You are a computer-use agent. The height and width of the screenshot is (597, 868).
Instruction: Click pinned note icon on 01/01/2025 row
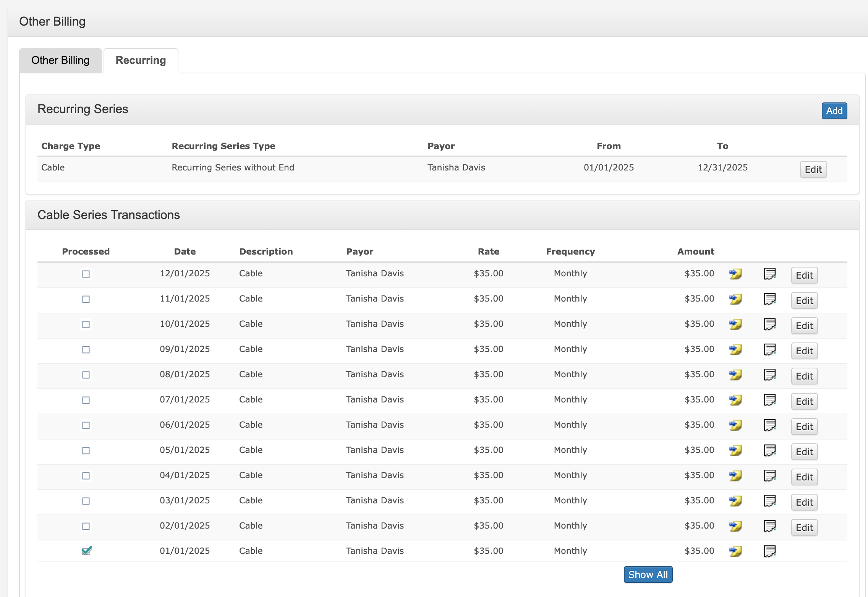(735, 552)
